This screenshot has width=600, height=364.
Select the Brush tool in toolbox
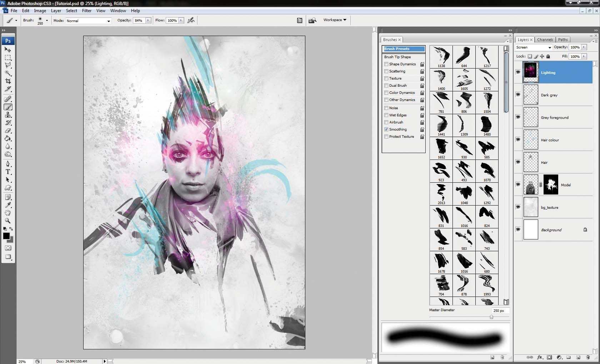(x=8, y=107)
